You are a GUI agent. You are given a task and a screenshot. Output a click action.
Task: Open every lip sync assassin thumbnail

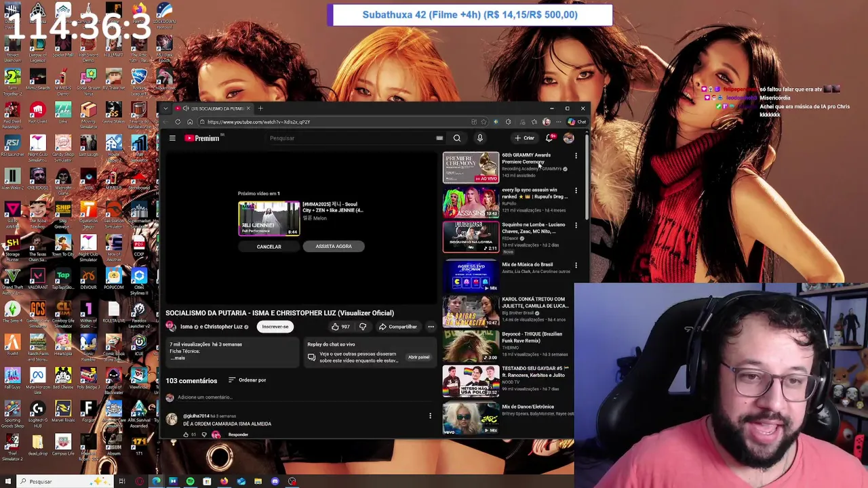(471, 202)
